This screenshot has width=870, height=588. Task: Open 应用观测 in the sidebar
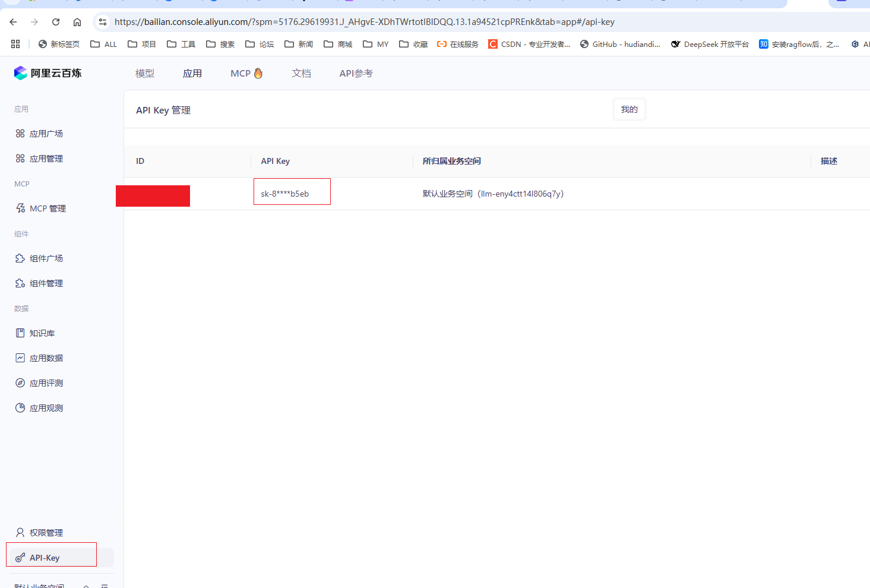[46, 408]
